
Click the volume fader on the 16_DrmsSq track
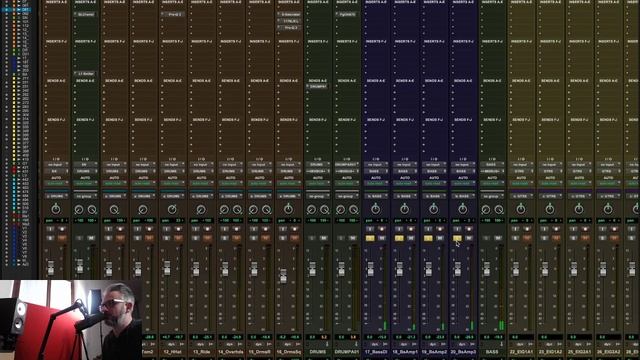click(x=283, y=276)
